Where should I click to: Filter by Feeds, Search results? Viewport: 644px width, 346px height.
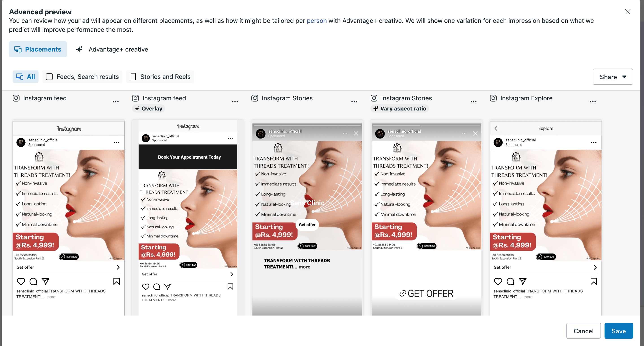point(82,77)
